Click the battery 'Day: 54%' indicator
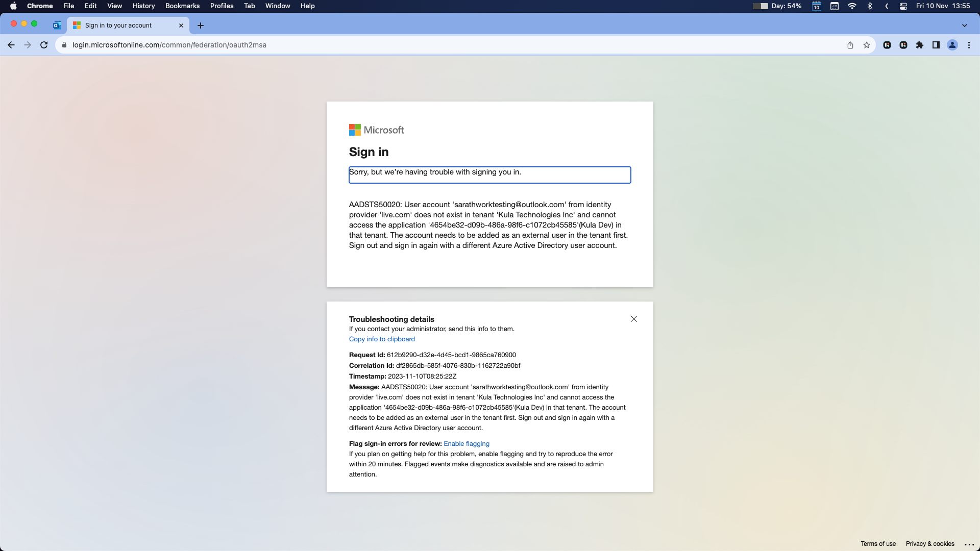The height and width of the screenshot is (551, 980). pos(777,6)
